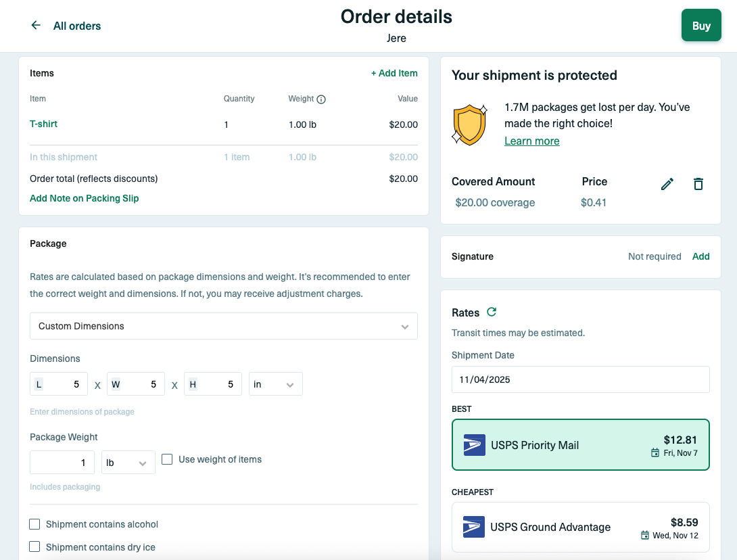This screenshot has width=737, height=560.
Task: Click the Package Weight input field
Action: point(62,462)
